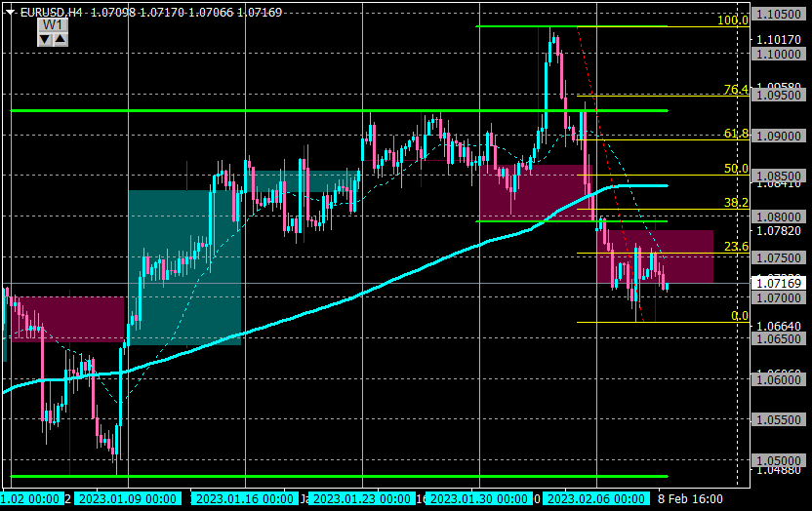Select the Fibonacci 23.6 level label
The width and height of the screenshot is (812, 511).
[x=735, y=248]
